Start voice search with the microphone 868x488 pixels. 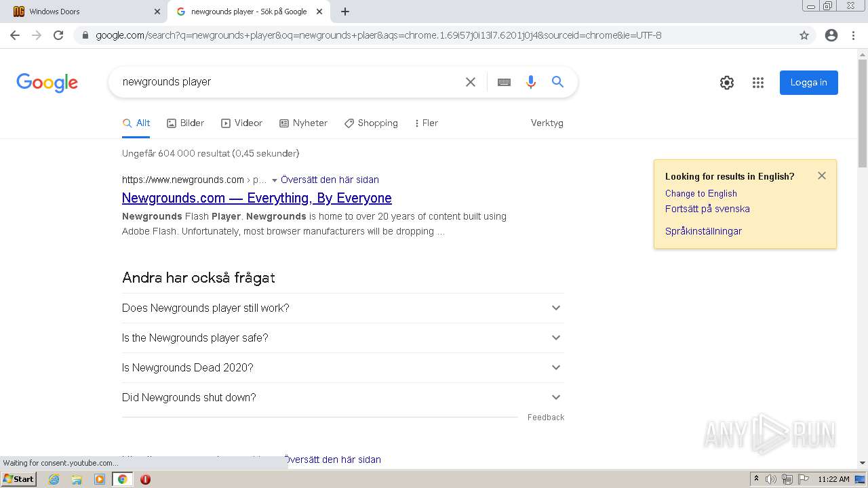coord(531,82)
